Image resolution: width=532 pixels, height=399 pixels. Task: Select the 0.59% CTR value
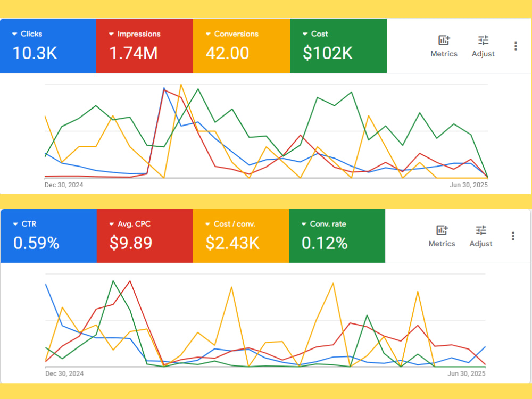click(x=36, y=243)
